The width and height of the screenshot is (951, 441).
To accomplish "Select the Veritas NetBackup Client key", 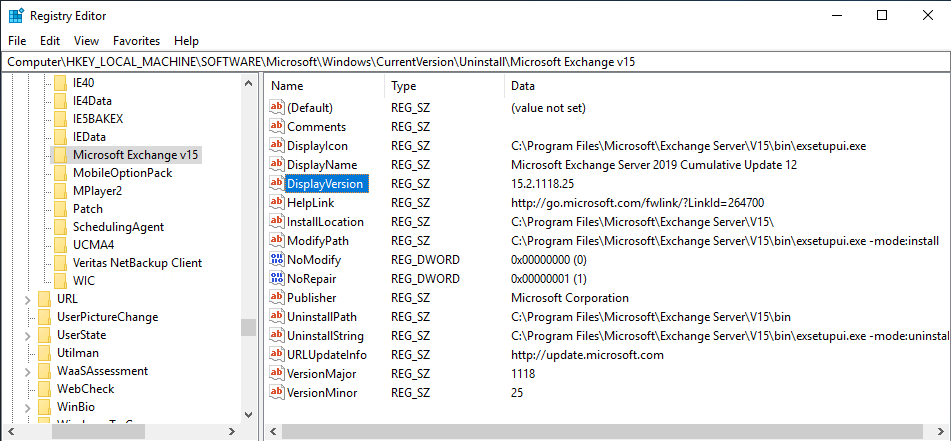I will 137,263.
